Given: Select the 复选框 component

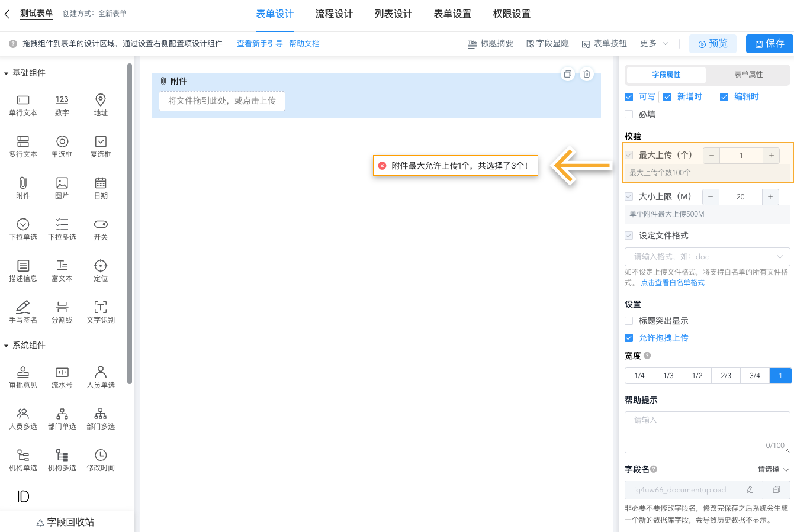Looking at the screenshot, I should pos(100,146).
